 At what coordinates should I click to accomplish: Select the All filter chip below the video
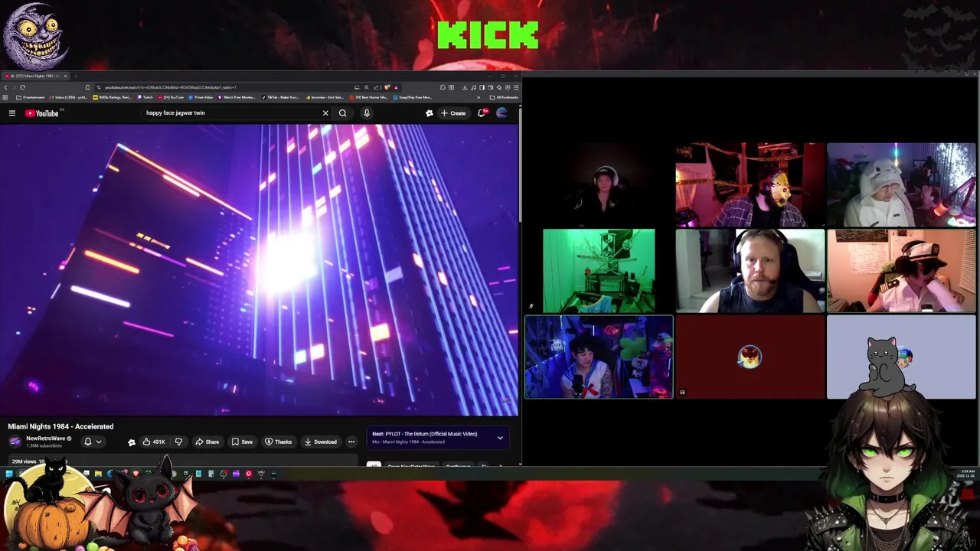click(374, 465)
